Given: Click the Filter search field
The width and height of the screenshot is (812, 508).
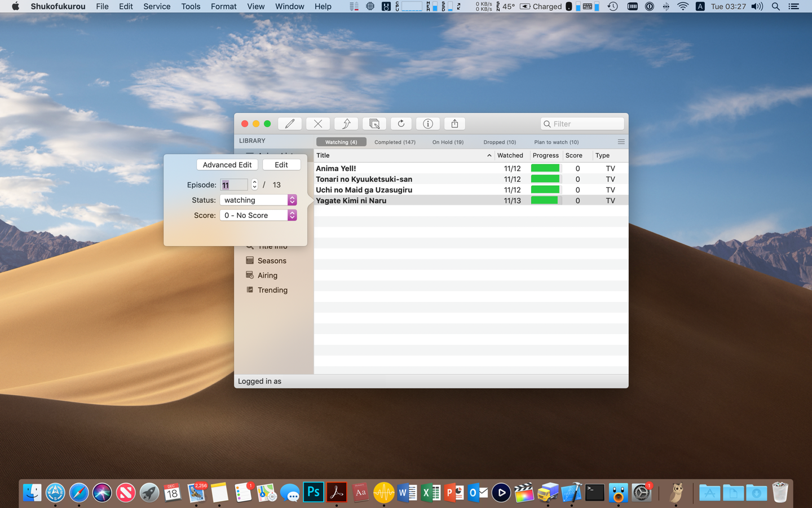Looking at the screenshot, I should click(582, 124).
